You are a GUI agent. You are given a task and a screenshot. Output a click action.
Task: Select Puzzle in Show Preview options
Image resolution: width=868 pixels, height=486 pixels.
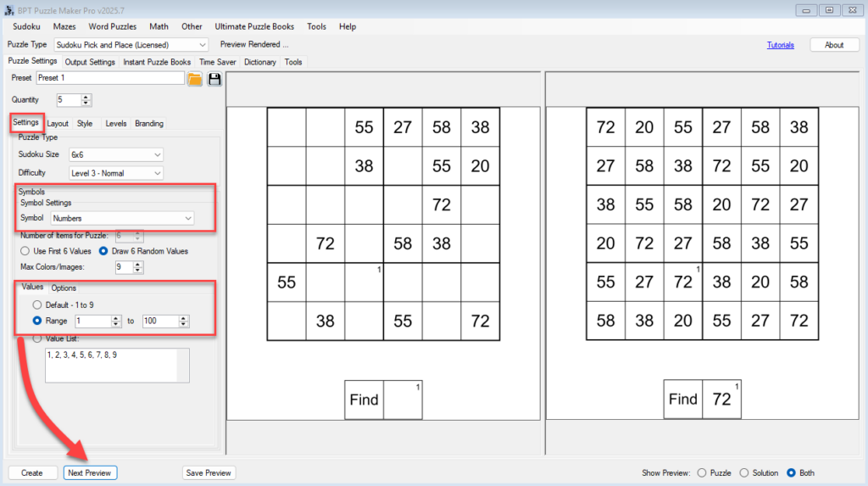click(701, 472)
